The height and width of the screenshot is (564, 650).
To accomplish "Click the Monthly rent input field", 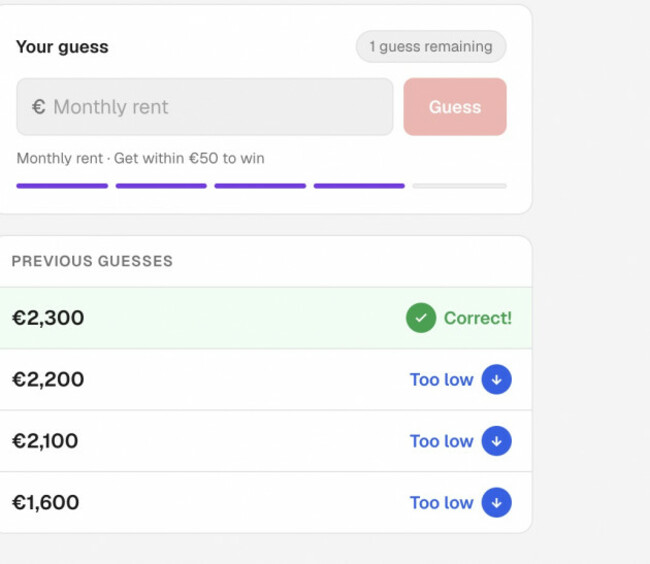I will [205, 107].
